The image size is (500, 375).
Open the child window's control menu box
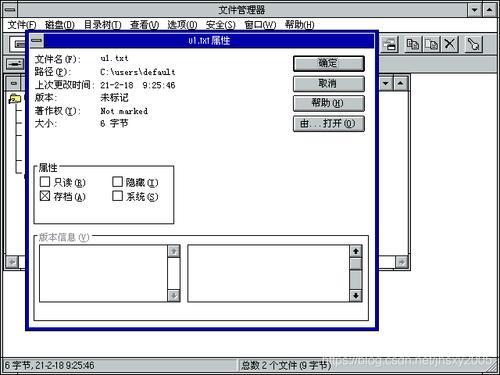pyautogui.click(x=14, y=83)
